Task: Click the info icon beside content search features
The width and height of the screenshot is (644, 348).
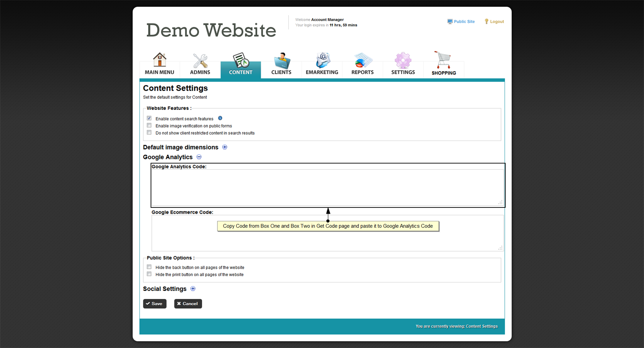Action: pos(220,118)
